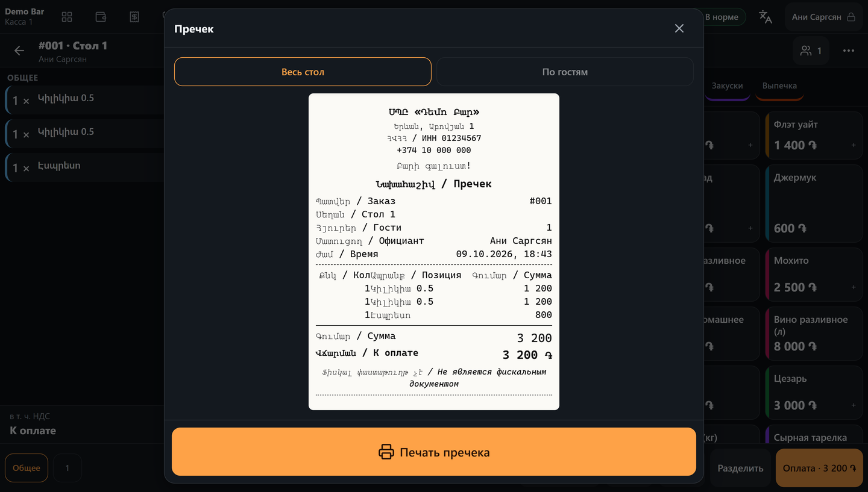Select the Закуски category tab

coord(727,86)
